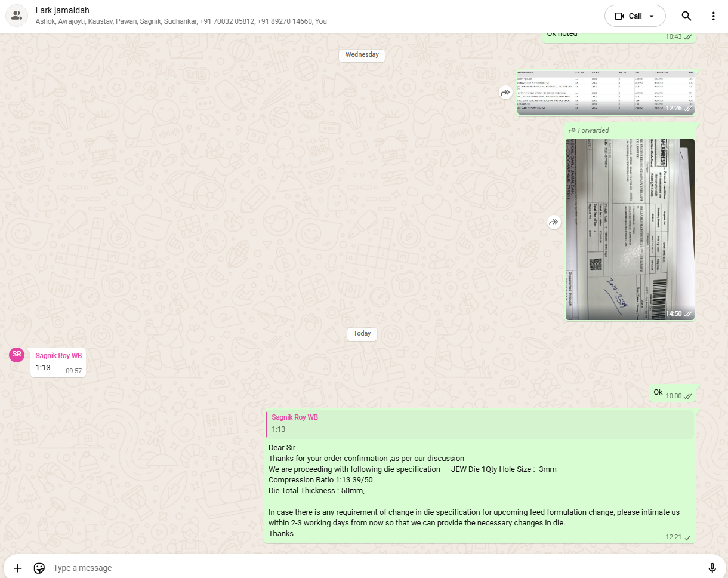
Task: Jump to quoted 1:13 message
Action: [480, 423]
